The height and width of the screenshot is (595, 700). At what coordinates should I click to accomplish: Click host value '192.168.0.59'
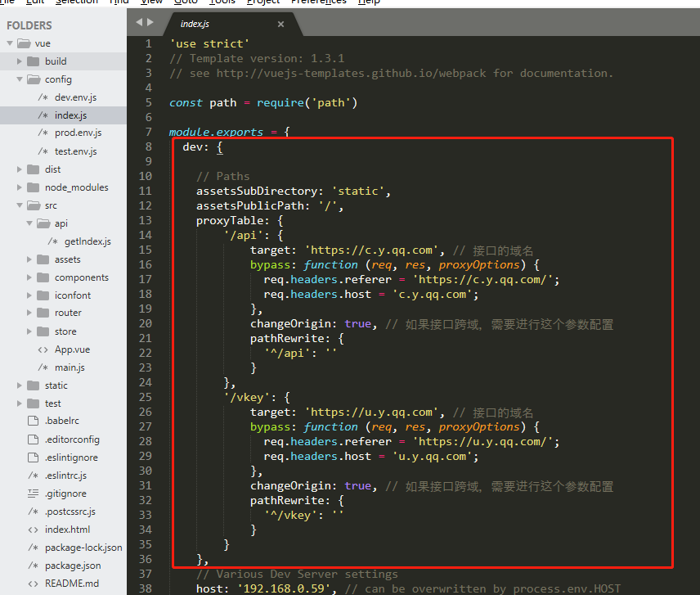click(x=284, y=588)
